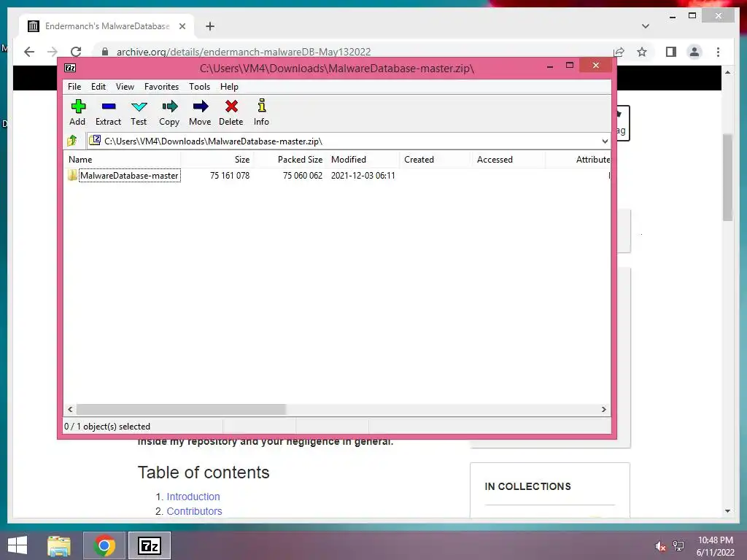Expand the 7-Zip path history dropdown
Viewport: 747px width, 560px height.
[x=605, y=141]
